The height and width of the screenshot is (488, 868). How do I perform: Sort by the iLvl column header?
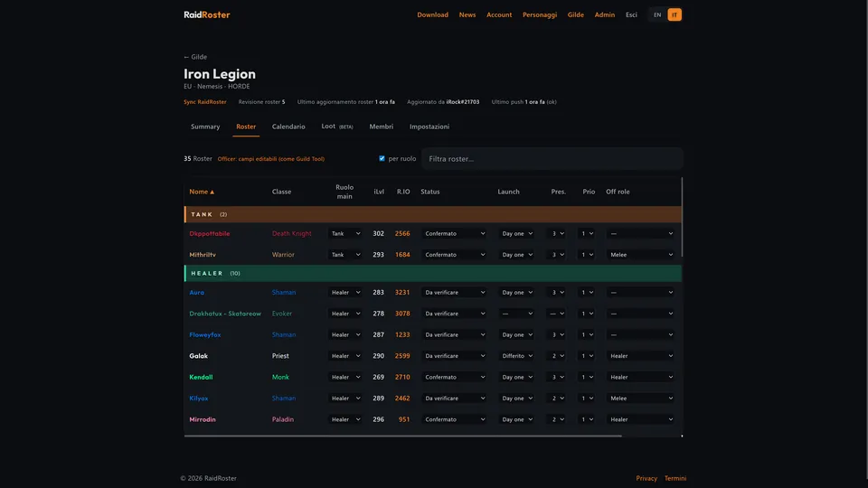pyautogui.click(x=379, y=192)
